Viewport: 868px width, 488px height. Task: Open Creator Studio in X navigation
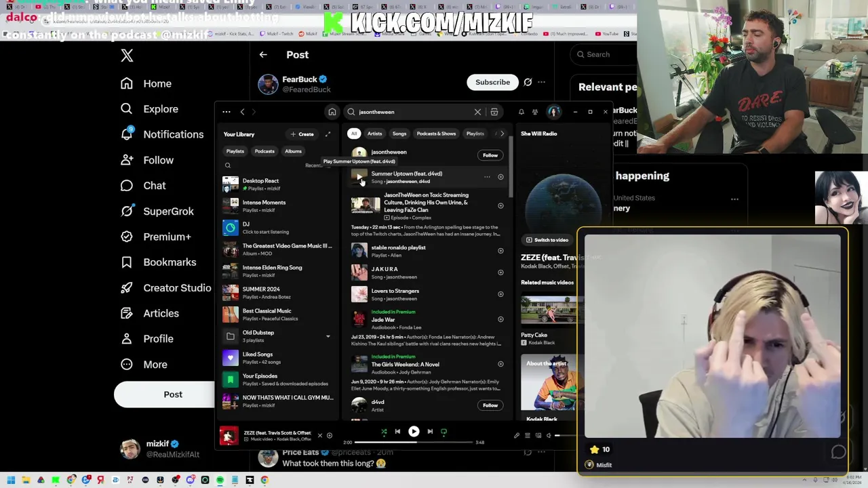pos(165,288)
